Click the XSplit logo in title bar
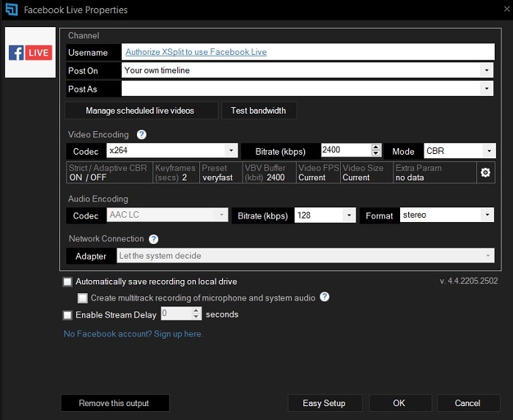The image size is (513, 420). [12, 10]
